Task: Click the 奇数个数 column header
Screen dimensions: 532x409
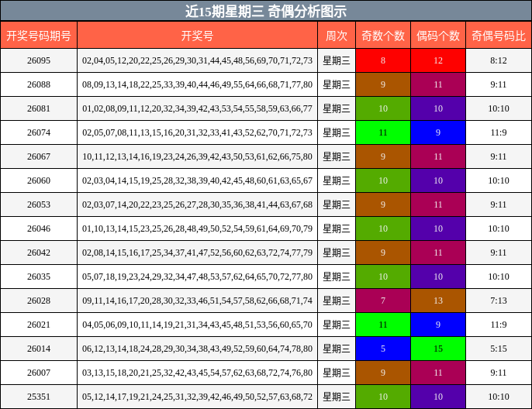Action: [x=383, y=35]
